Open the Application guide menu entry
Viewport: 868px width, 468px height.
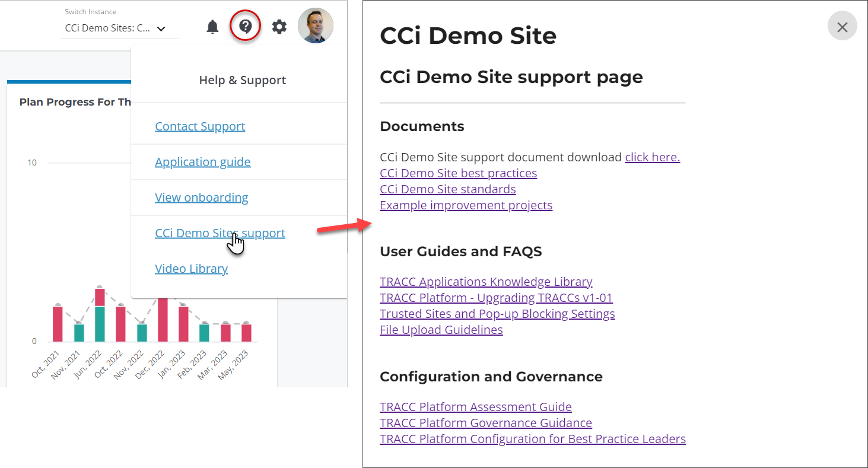(202, 162)
